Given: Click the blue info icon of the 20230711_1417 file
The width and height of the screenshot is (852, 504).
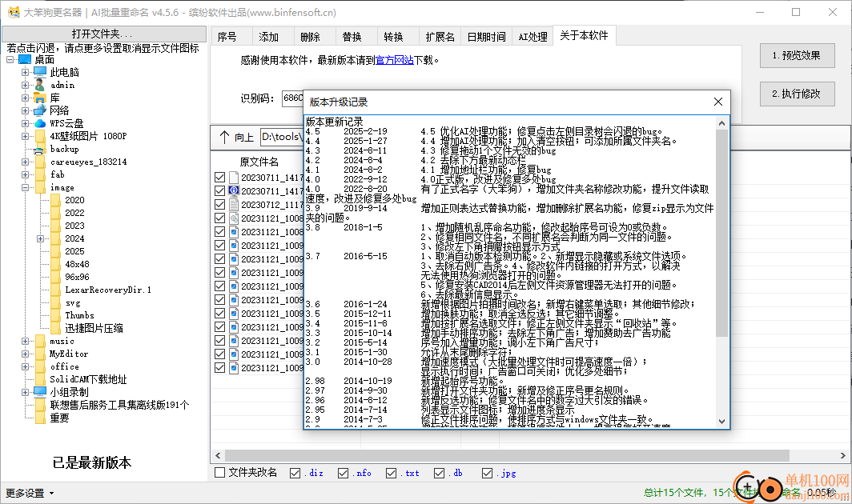Looking at the screenshot, I should tap(234, 190).
